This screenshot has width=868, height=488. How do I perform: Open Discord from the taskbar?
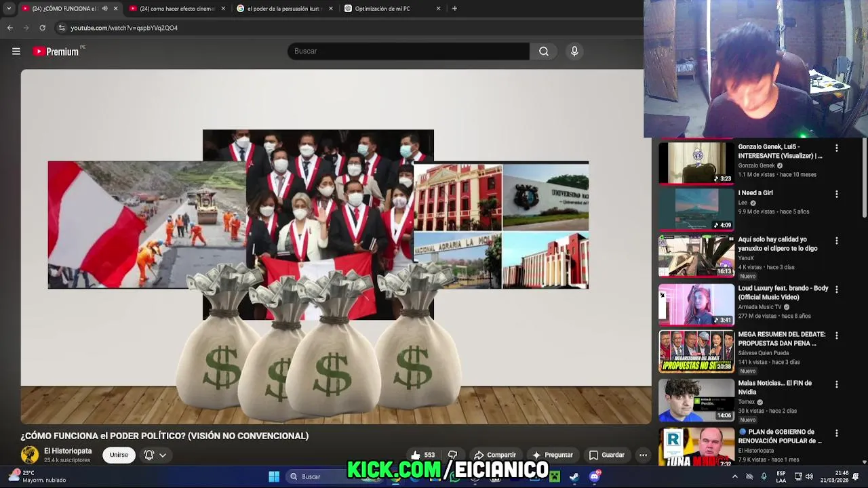pyautogui.click(x=595, y=476)
